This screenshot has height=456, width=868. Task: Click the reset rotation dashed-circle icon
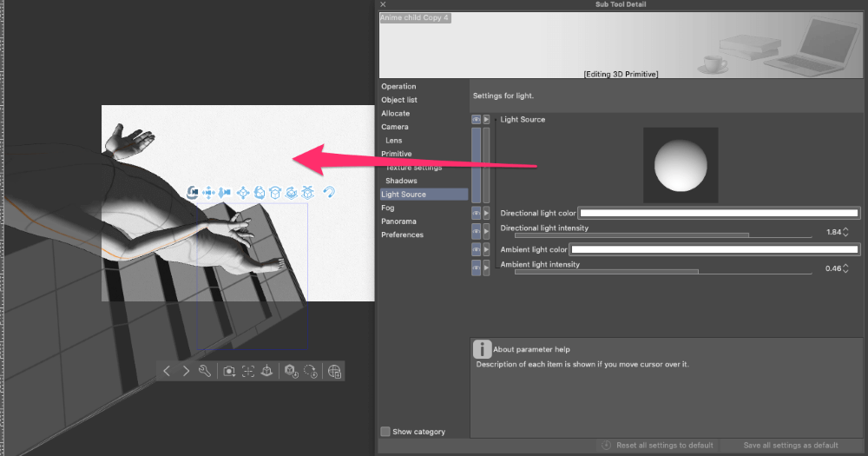[311, 371]
